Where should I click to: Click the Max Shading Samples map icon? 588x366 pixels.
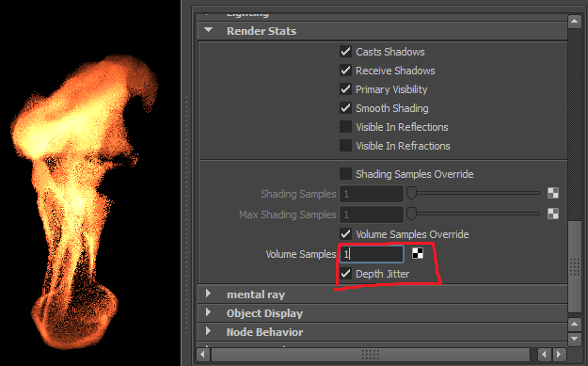[553, 214]
